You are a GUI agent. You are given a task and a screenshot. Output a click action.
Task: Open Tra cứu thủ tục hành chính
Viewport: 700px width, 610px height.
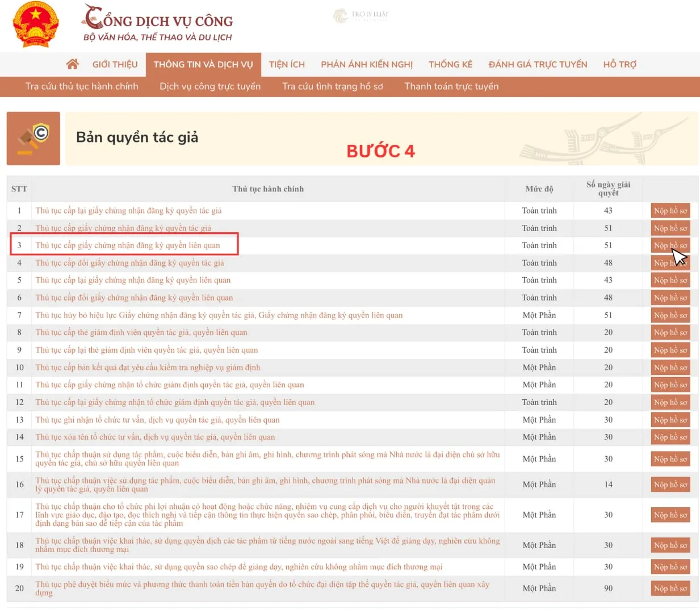(82, 86)
